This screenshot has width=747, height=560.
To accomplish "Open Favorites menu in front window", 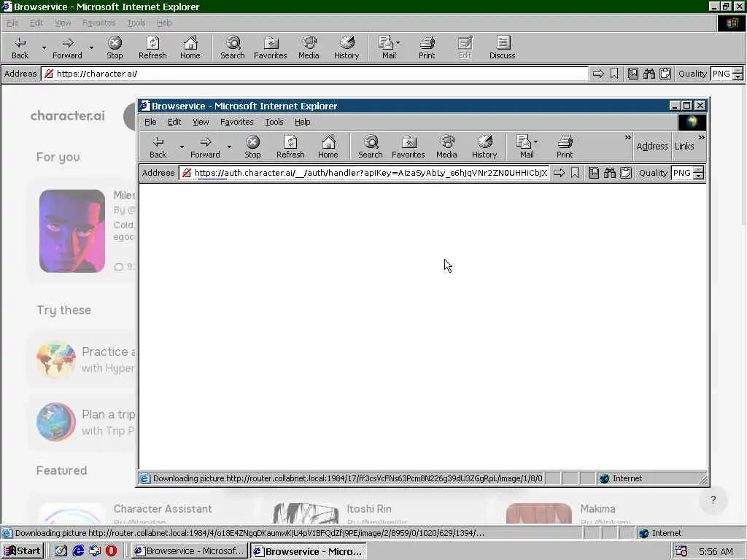I will click(x=237, y=122).
